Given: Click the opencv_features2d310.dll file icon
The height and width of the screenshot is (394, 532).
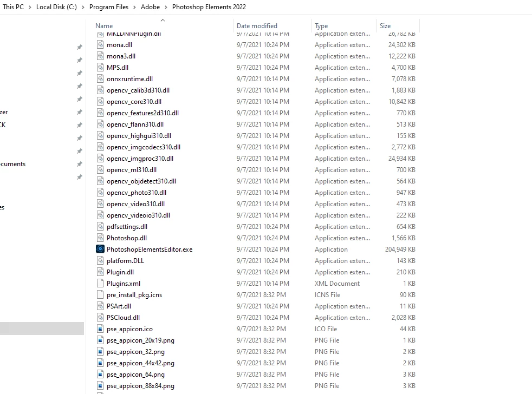Looking at the screenshot, I should click(100, 113).
